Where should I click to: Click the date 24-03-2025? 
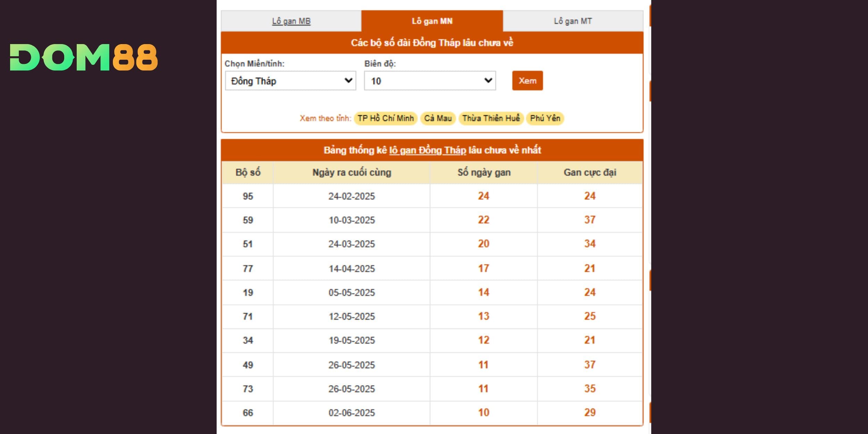tap(352, 244)
